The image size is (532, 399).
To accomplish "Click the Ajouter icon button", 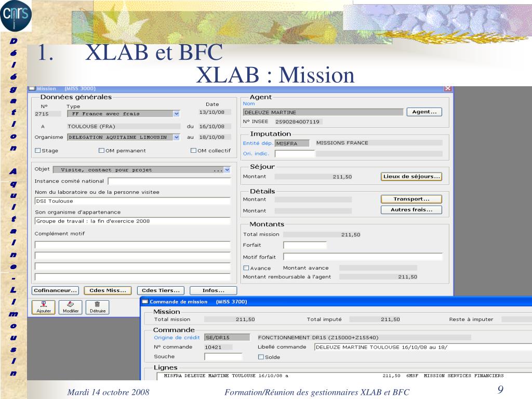I will tap(44, 307).
